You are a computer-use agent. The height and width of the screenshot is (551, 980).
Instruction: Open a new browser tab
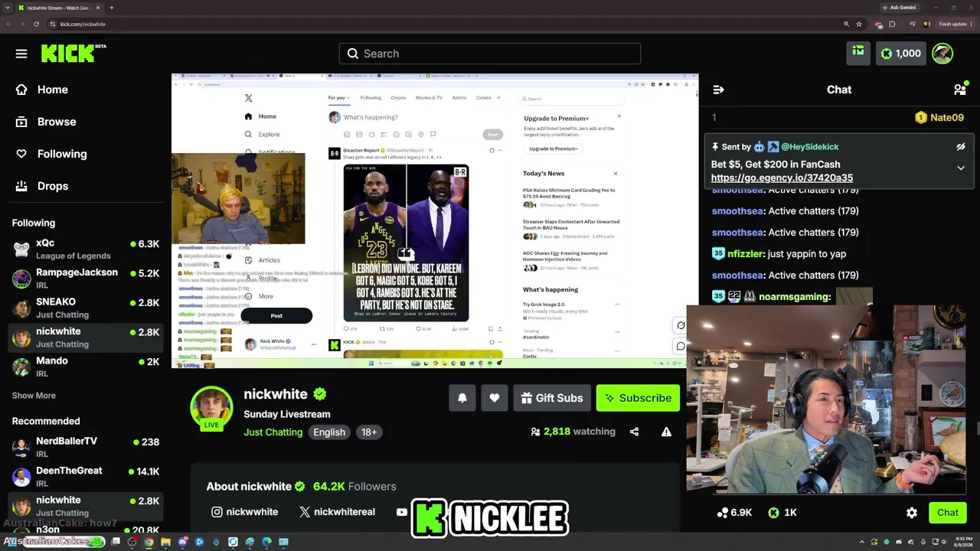[x=112, y=8]
